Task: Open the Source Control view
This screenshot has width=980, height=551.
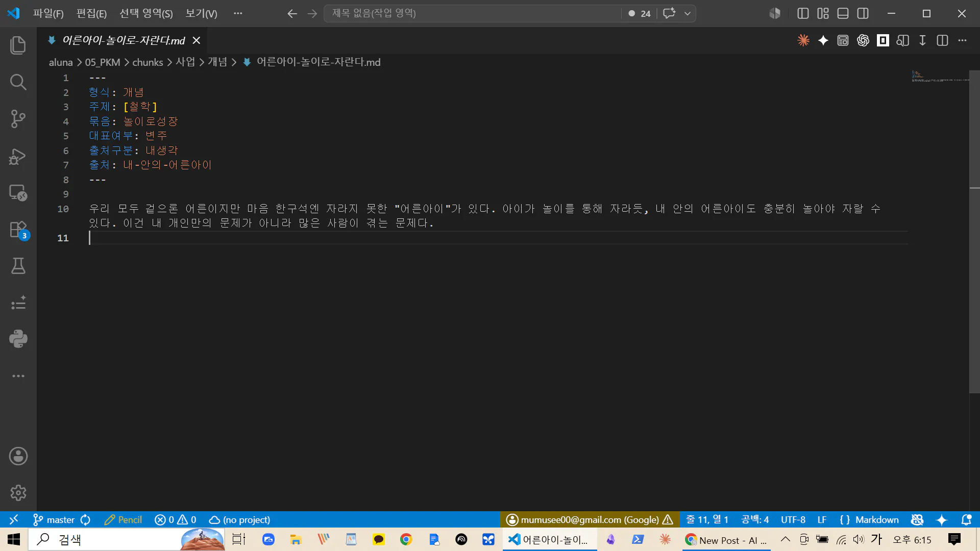Action: 18,119
